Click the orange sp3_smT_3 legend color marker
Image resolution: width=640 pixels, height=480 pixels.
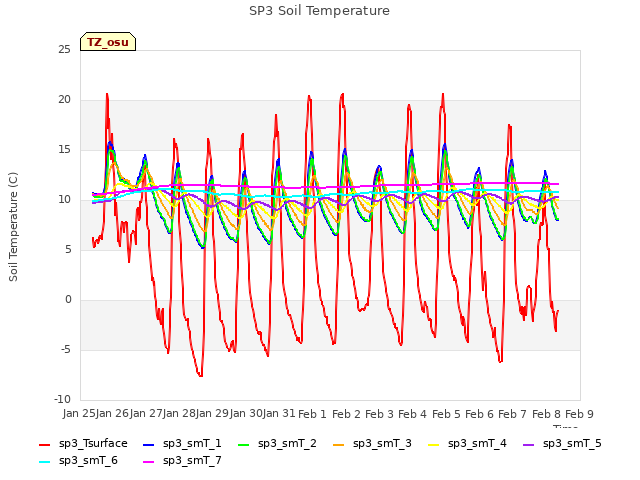click(339, 444)
